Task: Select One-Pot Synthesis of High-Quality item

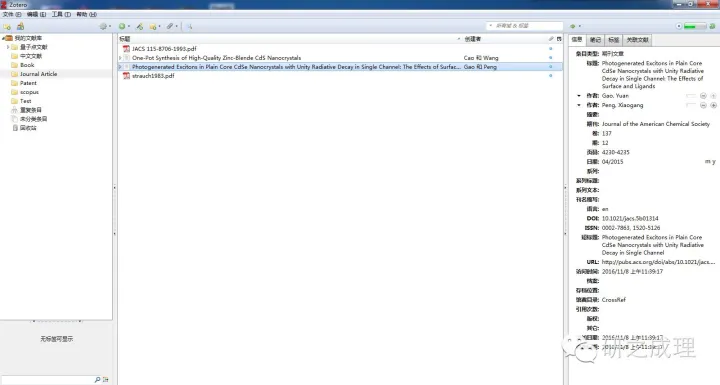Action: coord(216,58)
